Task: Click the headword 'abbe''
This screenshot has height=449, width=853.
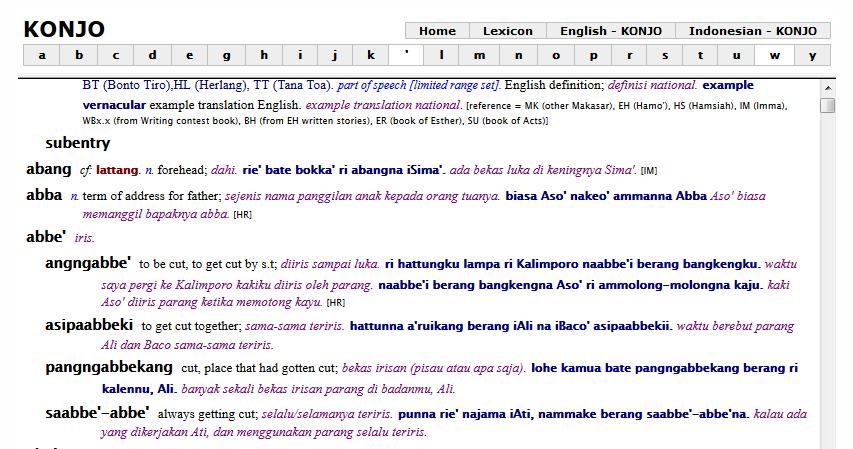Action: [x=46, y=237]
